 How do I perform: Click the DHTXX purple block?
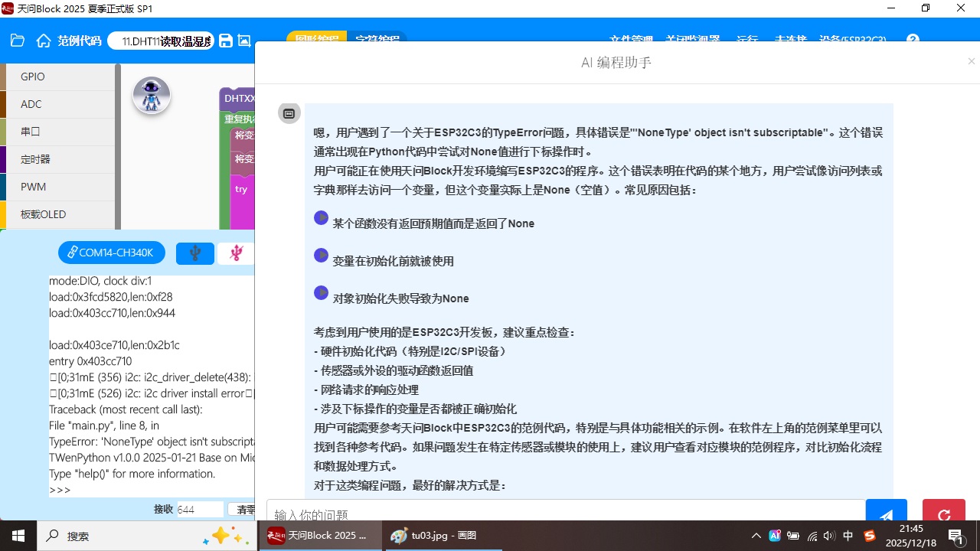[x=238, y=99]
